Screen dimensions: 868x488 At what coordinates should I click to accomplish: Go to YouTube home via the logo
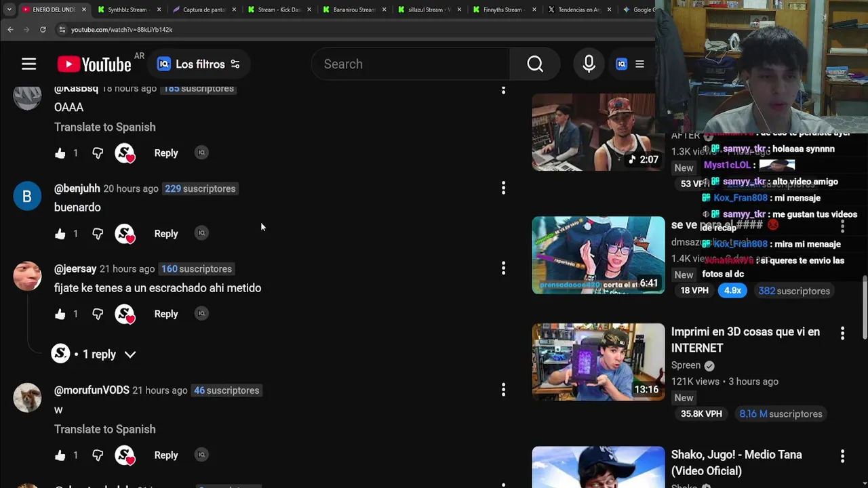(94, 64)
